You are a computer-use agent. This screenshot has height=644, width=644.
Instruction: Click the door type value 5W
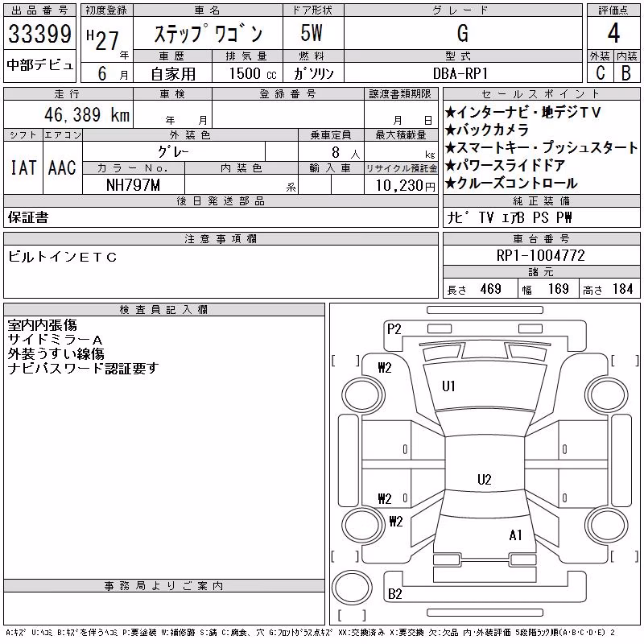(312, 33)
